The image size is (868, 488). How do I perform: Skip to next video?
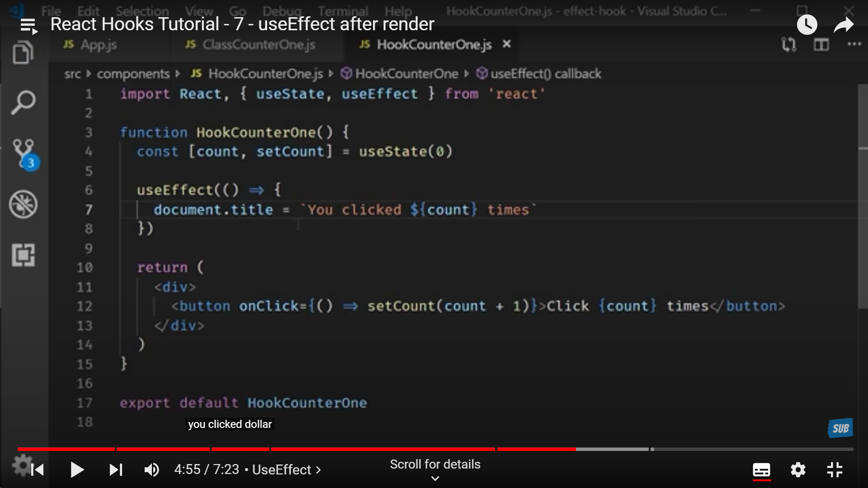click(116, 470)
